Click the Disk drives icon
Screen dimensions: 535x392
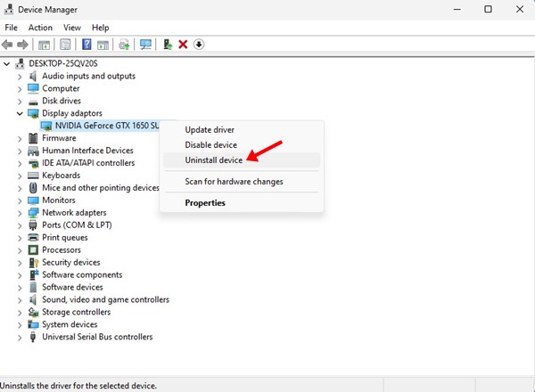(33, 102)
